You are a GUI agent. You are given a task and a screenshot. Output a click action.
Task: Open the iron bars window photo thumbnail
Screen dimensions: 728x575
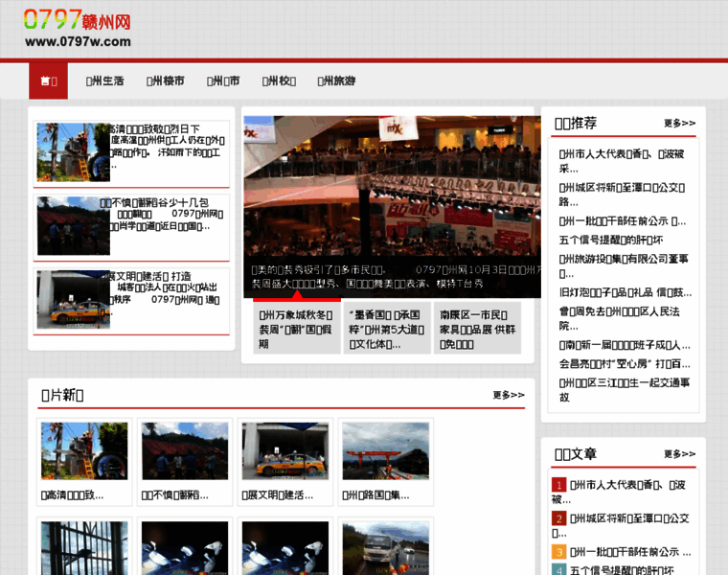click(x=84, y=548)
